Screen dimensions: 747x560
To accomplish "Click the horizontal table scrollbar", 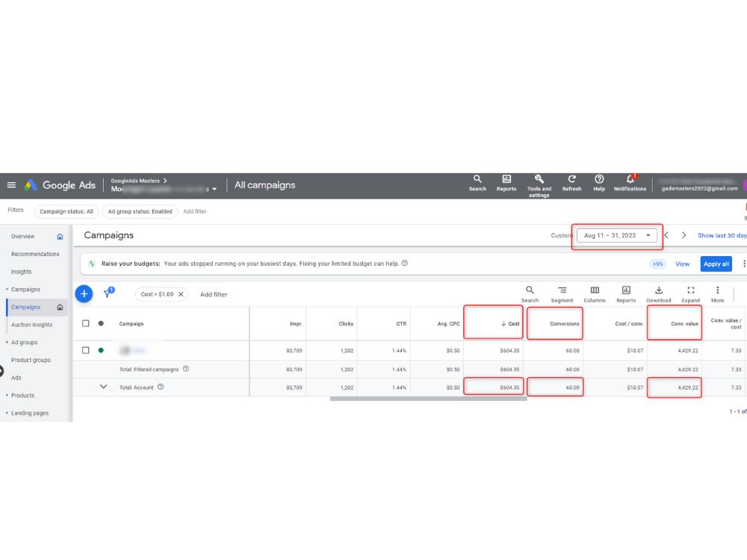I will [x=428, y=399].
